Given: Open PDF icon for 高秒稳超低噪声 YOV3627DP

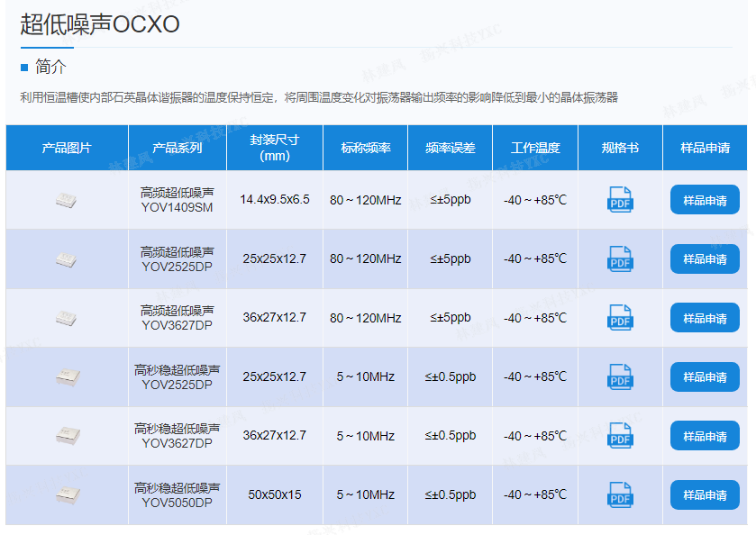Looking at the screenshot, I should tap(620, 436).
